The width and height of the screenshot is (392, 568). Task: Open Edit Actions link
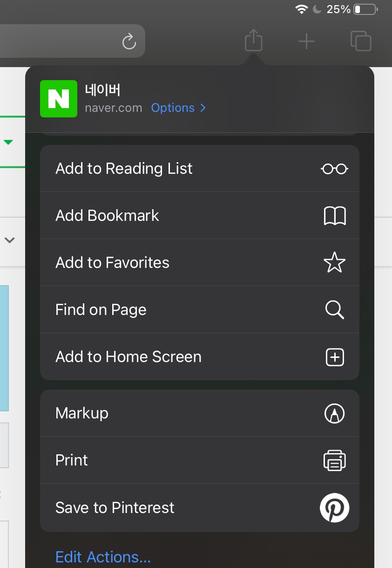tap(103, 557)
